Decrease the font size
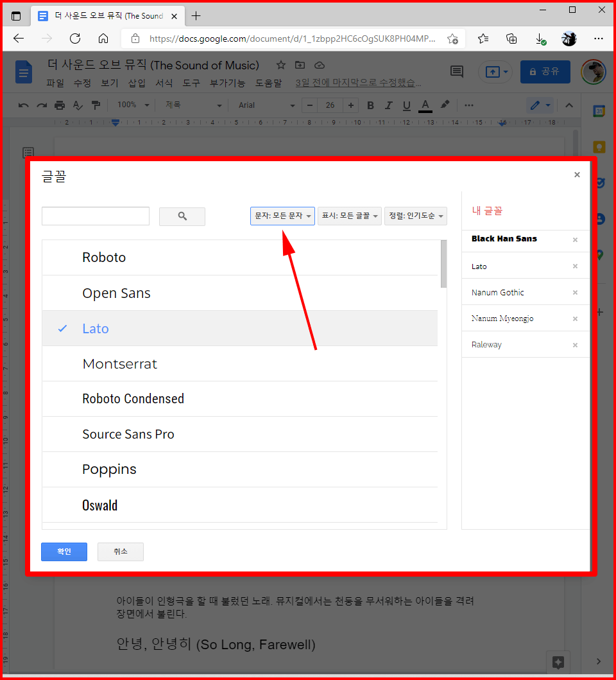 (309, 105)
